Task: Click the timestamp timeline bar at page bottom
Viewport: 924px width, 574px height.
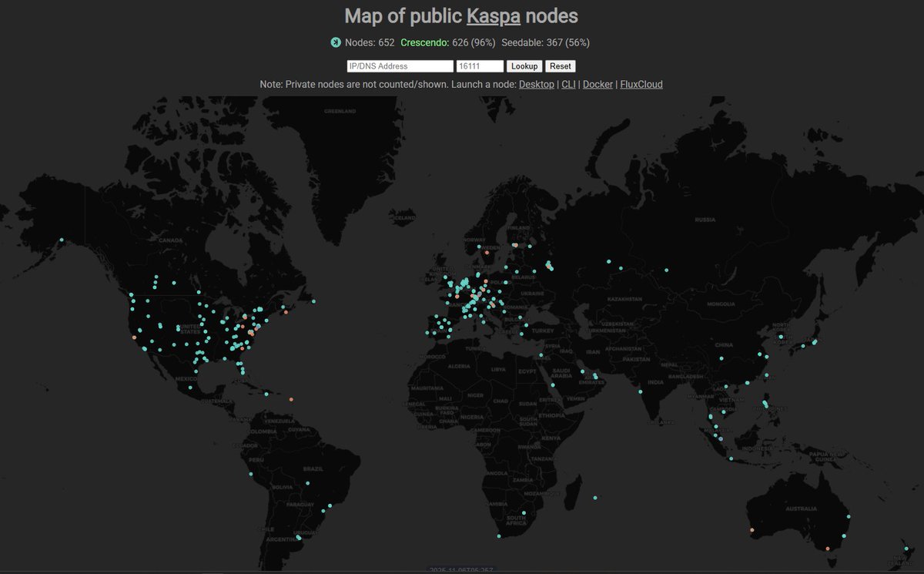Action: coord(462,569)
